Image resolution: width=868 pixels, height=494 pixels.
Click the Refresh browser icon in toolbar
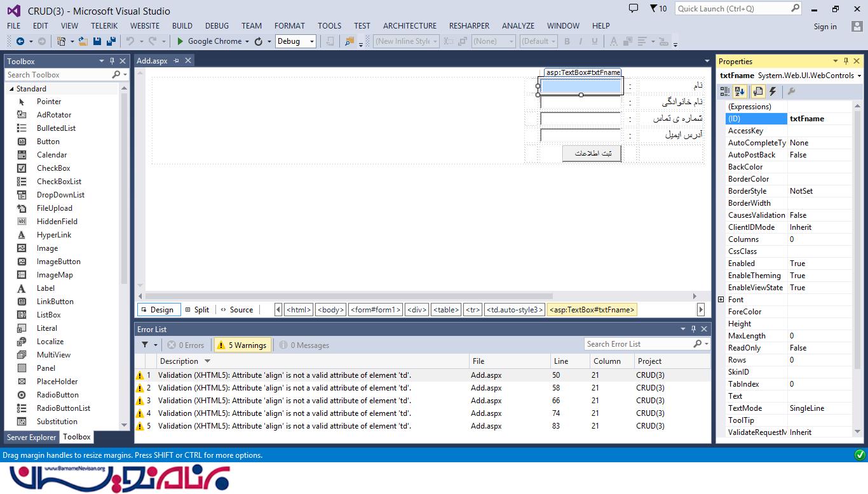258,41
